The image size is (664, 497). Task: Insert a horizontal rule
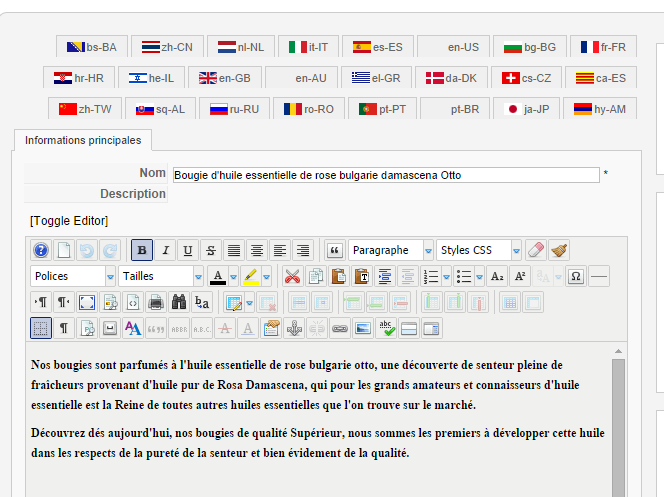[599, 276]
